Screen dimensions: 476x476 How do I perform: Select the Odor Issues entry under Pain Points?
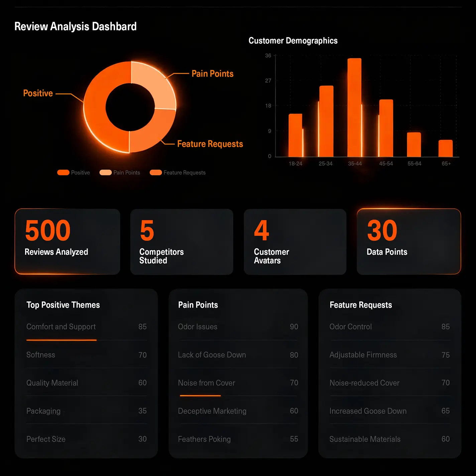point(198,327)
